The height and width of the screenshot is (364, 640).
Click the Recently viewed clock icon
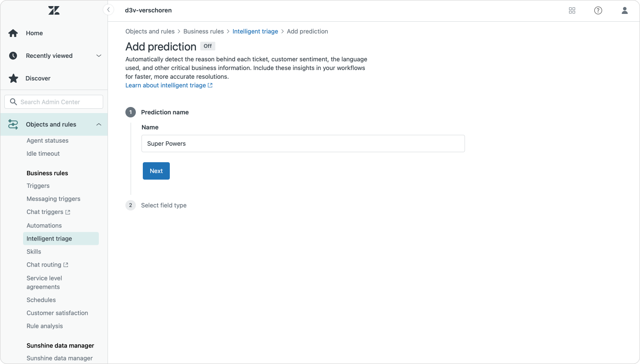click(13, 56)
